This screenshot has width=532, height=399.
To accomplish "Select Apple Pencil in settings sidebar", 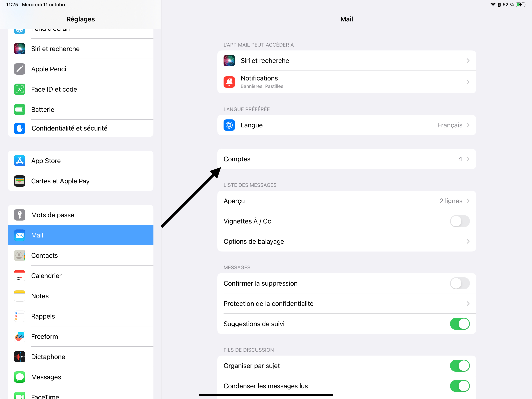I will point(81,69).
